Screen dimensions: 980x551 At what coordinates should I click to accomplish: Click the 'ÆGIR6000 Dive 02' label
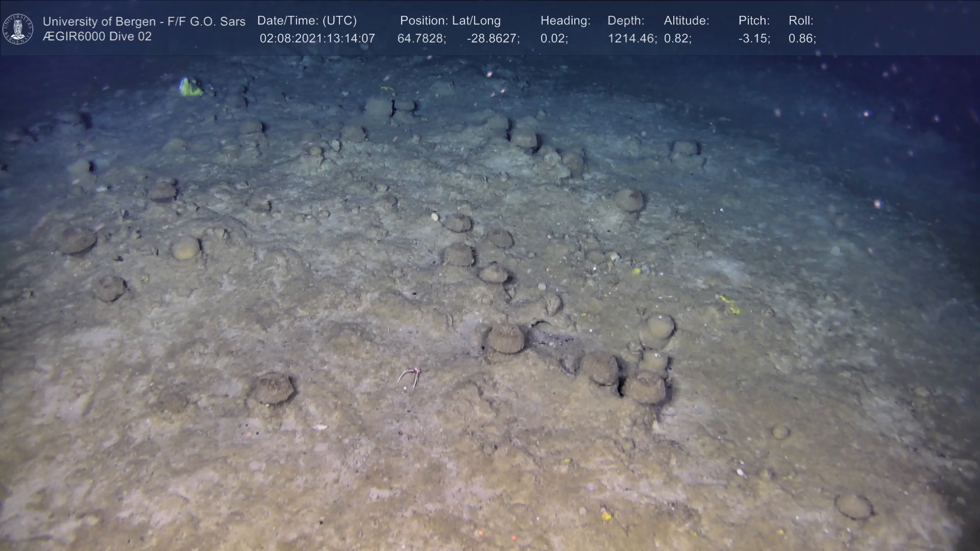tap(97, 37)
